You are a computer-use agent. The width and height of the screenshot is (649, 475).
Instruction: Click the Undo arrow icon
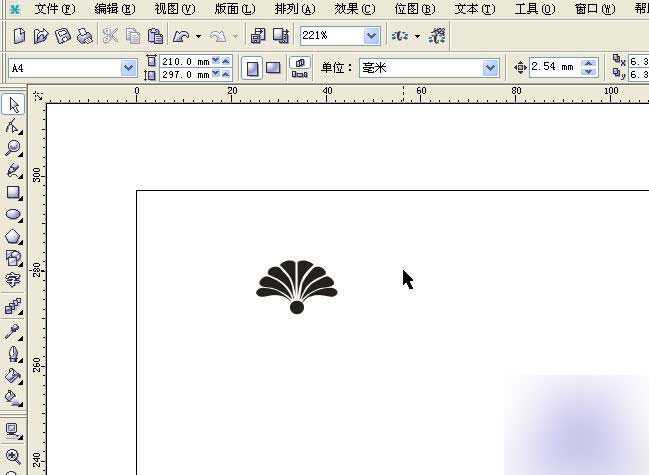[181, 37]
